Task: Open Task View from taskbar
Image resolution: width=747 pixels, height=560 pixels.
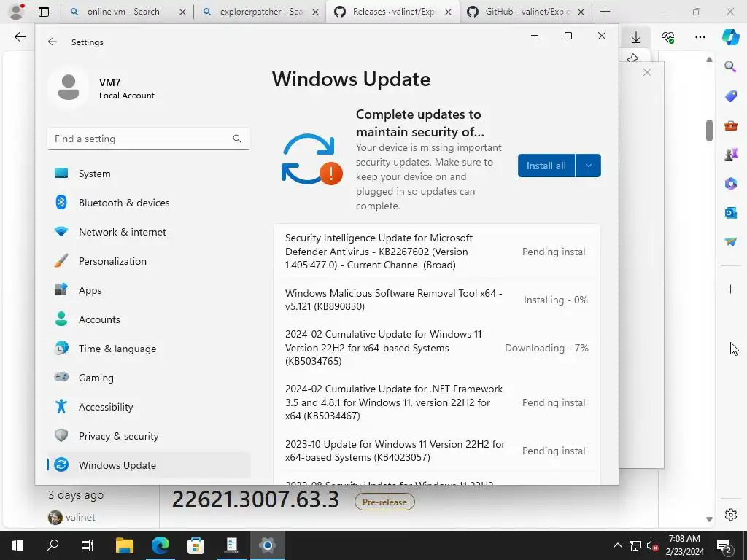Action: (88, 545)
